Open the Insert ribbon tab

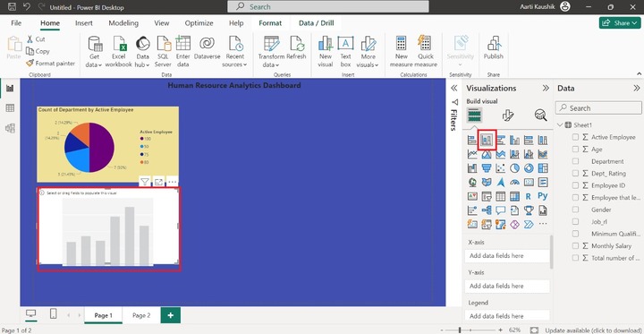[84, 23]
